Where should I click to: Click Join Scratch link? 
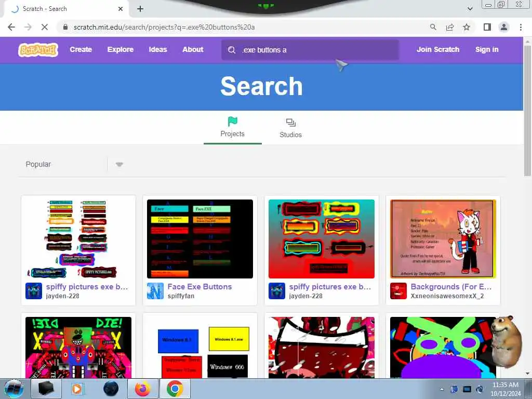click(x=437, y=49)
